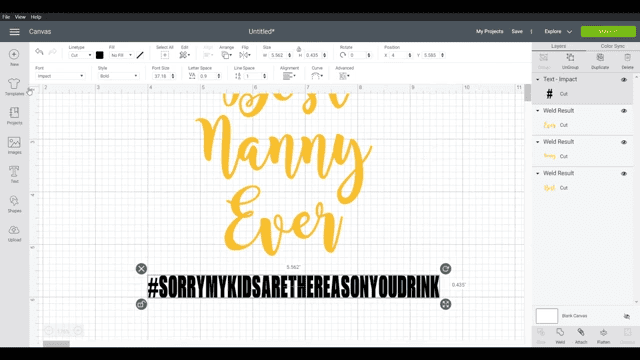Open the File menu
This screenshot has height=360, width=640.
point(6,17)
